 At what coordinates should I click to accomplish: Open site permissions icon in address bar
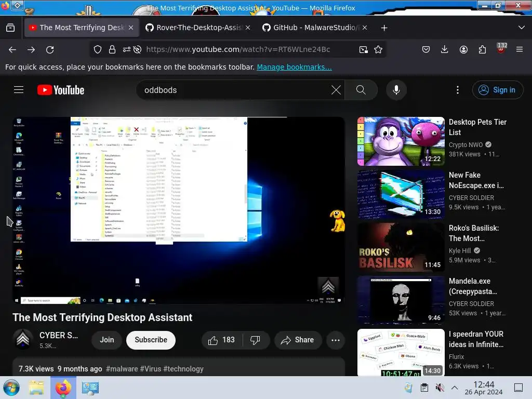[x=127, y=49]
